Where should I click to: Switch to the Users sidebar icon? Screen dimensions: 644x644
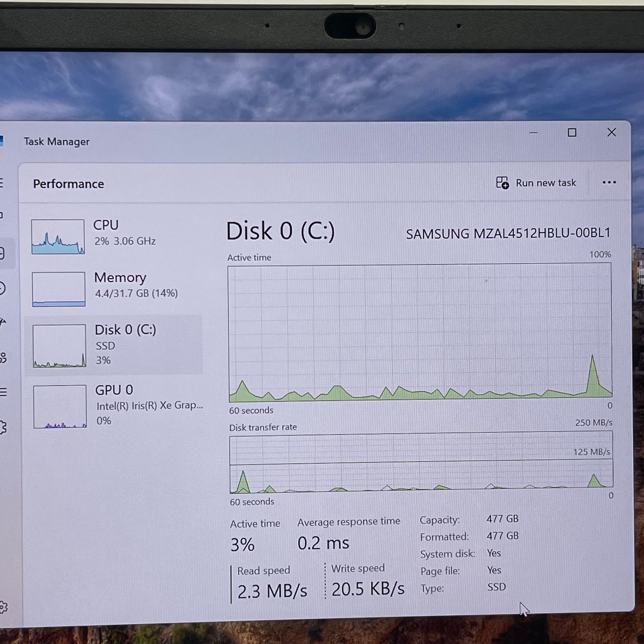pyautogui.click(x=3, y=357)
